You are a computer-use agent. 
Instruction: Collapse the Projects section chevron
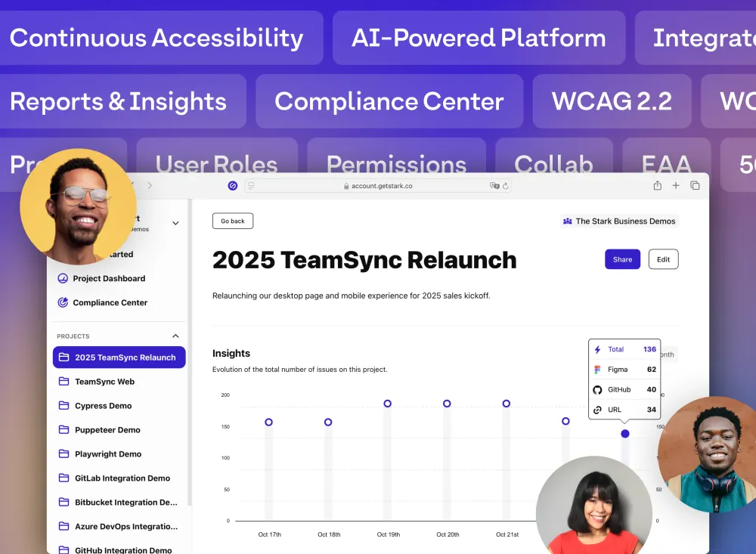tap(175, 336)
